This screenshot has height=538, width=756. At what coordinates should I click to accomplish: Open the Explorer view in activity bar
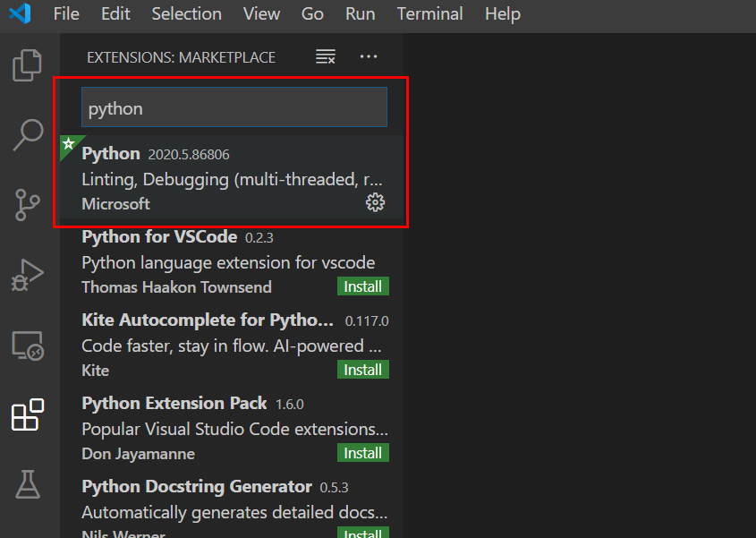28,65
